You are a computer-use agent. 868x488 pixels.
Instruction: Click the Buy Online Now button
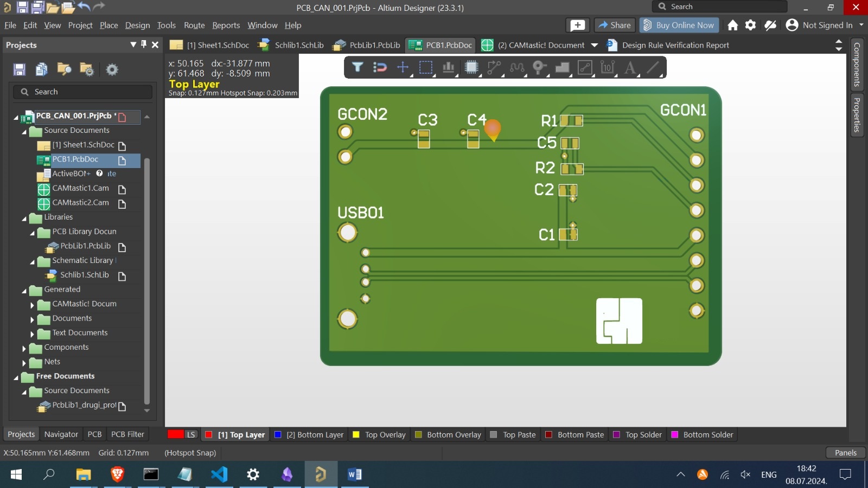pos(679,25)
